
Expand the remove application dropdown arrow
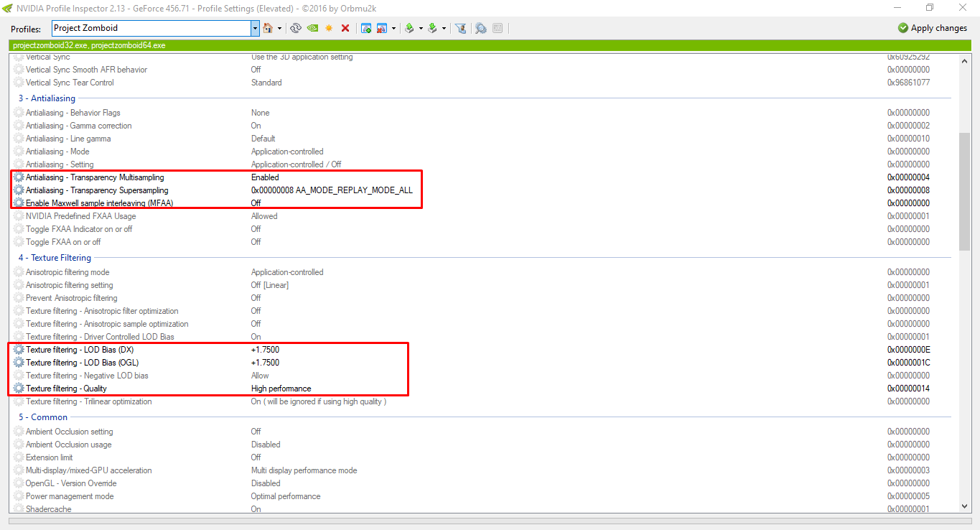pyautogui.click(x=393, y=28)
